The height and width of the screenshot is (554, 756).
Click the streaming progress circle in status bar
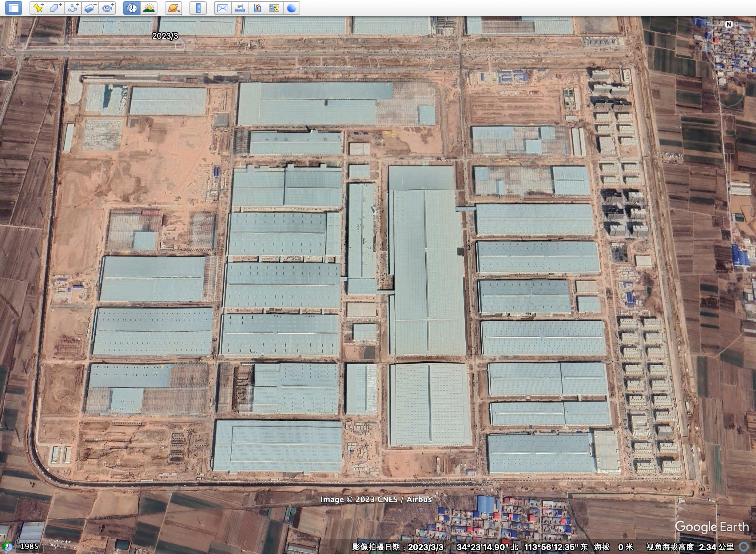coord(744,547)
